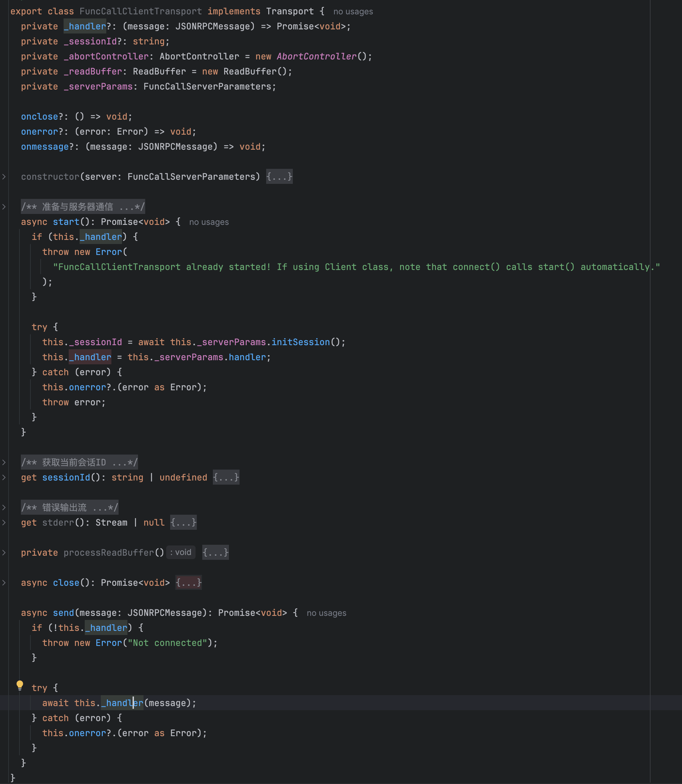Expand processReadBuffer folded body
The height and width of the screenshot is (784, 682).
(x=215, y=553)
